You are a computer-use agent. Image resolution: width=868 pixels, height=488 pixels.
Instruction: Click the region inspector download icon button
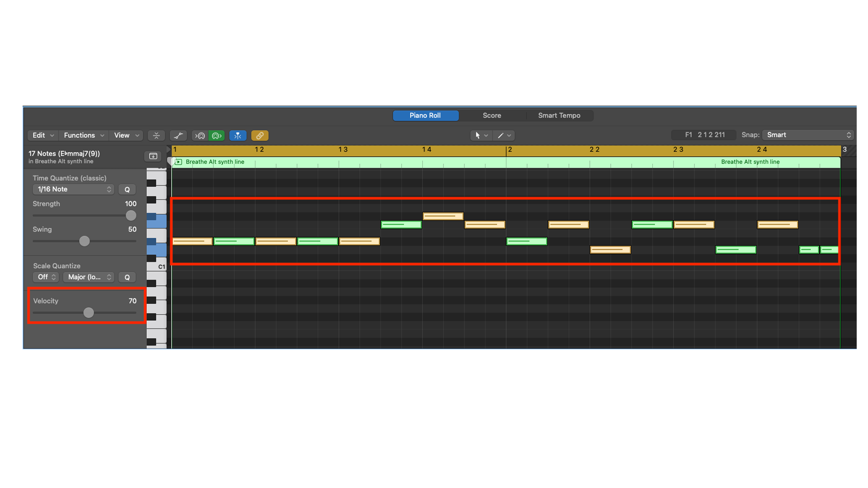click(153, 156)
